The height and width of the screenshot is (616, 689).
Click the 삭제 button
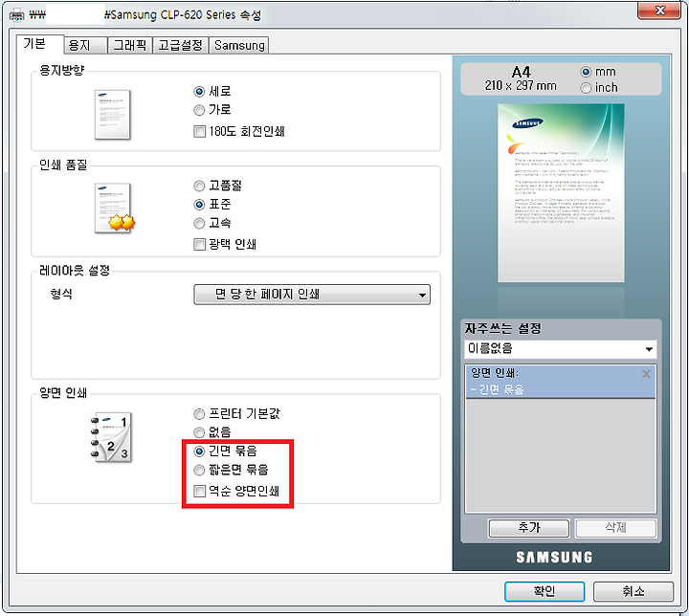(x=615, y=528)
